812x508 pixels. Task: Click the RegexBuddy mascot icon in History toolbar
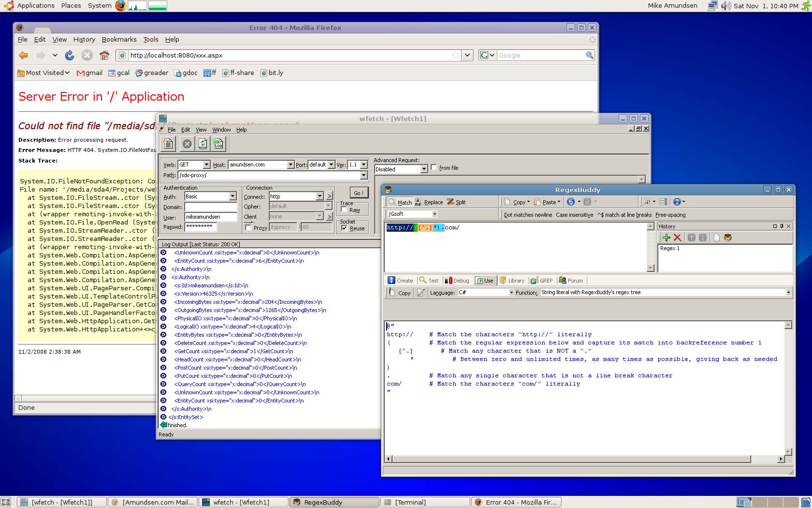[728, 238]
